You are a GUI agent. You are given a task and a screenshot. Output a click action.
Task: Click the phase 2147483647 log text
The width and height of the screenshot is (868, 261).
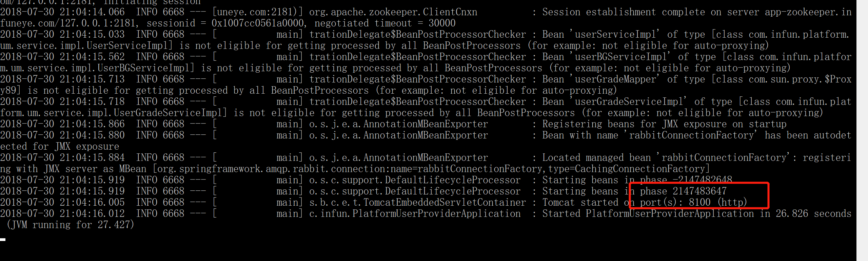(683, 191)
